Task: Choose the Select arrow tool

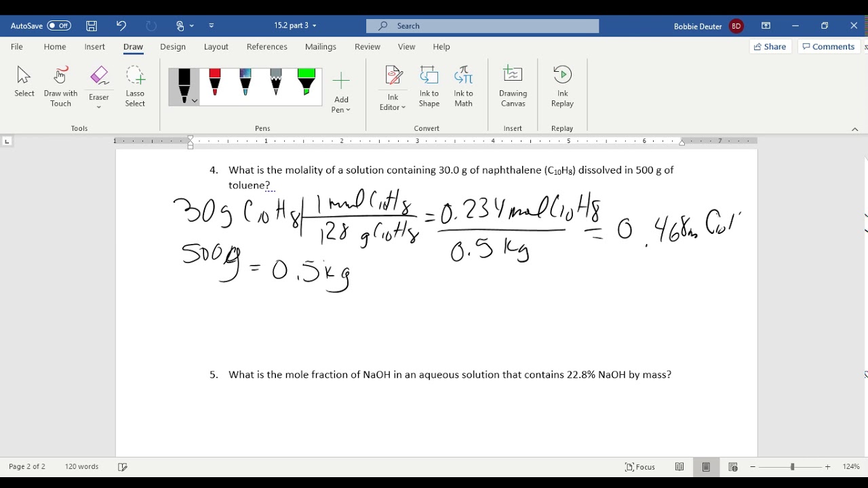Action: 24,82
